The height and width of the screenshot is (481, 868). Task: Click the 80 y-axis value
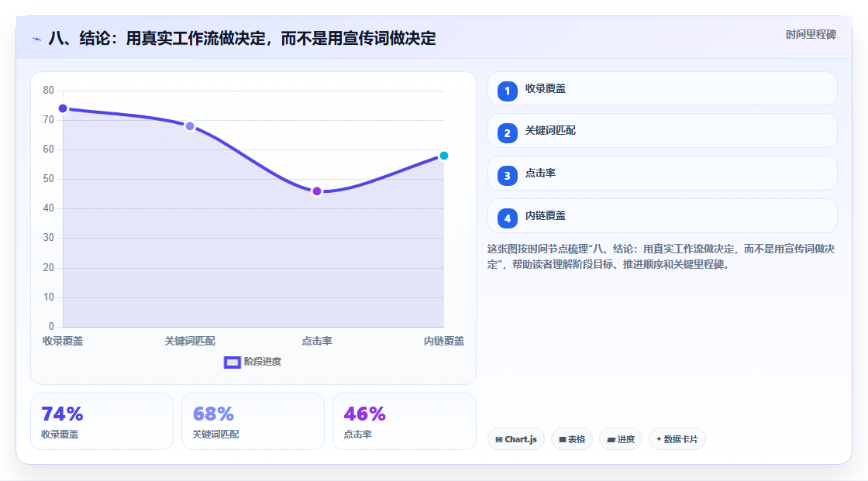[49, 90]
